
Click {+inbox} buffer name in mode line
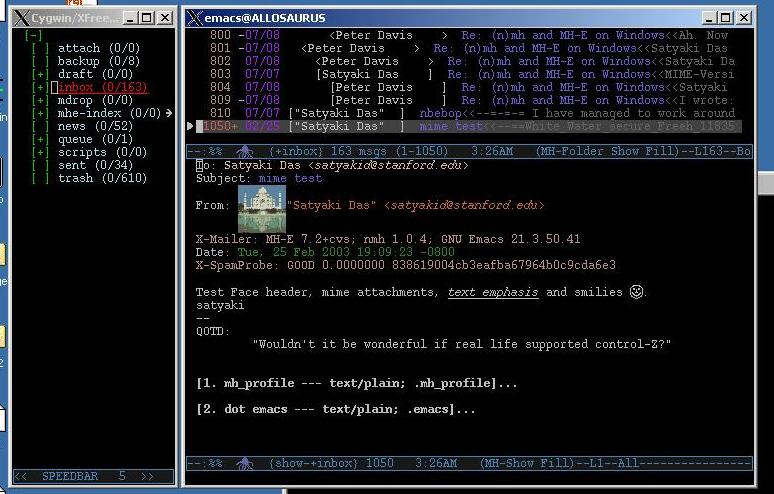[x=296, y=151]
